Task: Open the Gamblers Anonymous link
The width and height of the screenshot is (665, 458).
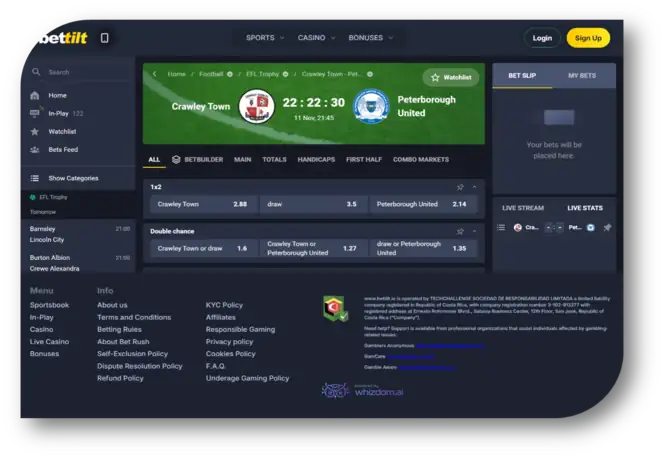Action: tap(450, 346)
